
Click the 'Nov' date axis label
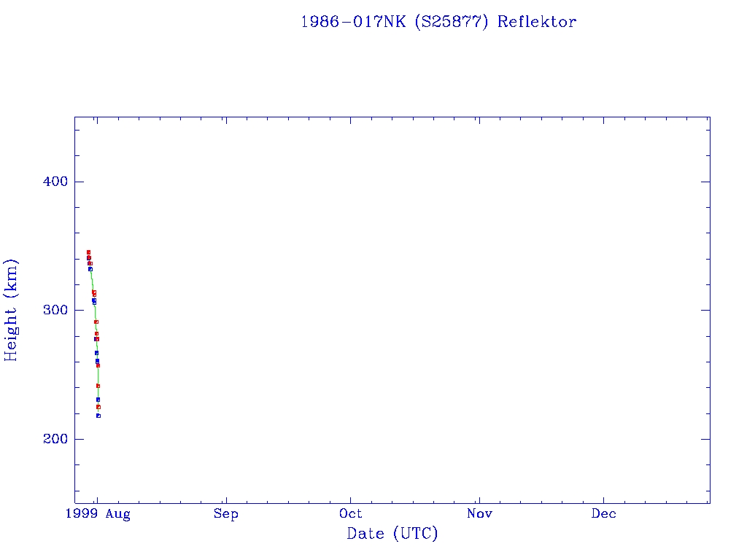(479, 514)
